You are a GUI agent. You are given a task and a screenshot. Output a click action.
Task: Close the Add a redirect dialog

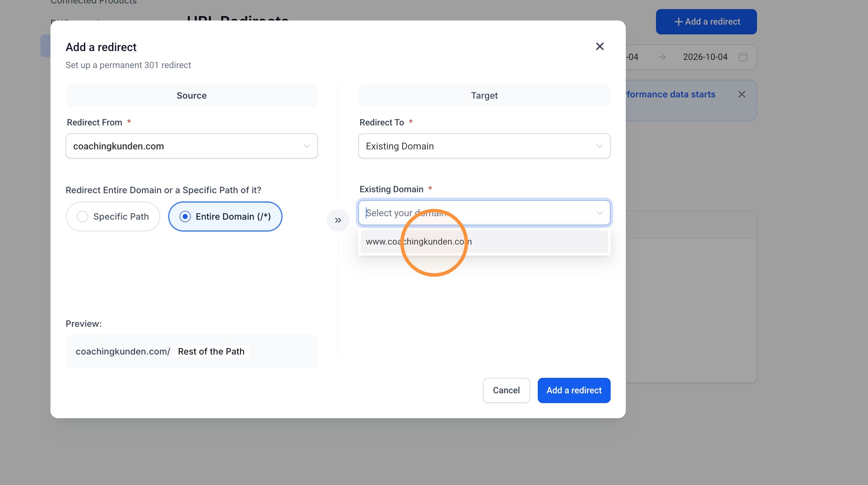point(600,46)
